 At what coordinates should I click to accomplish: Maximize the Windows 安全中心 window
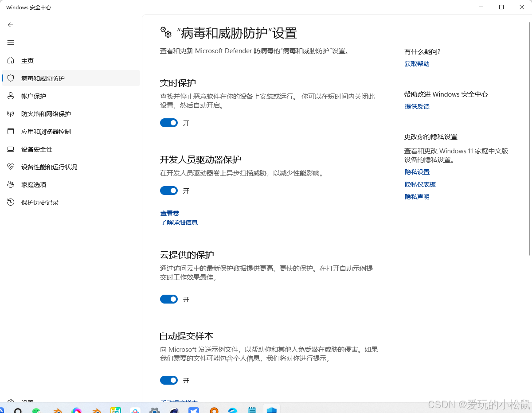[x=501, y=7]
